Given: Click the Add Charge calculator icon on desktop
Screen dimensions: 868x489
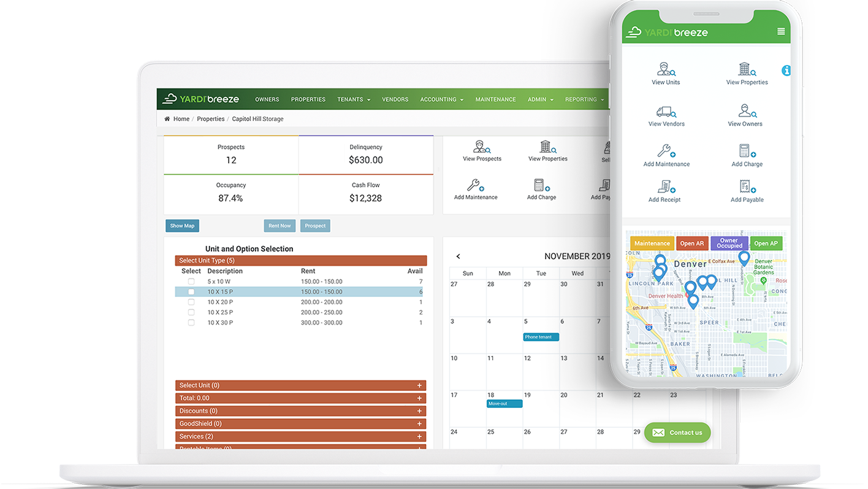Looking at the screenshot, I should (x=542, y=185).
